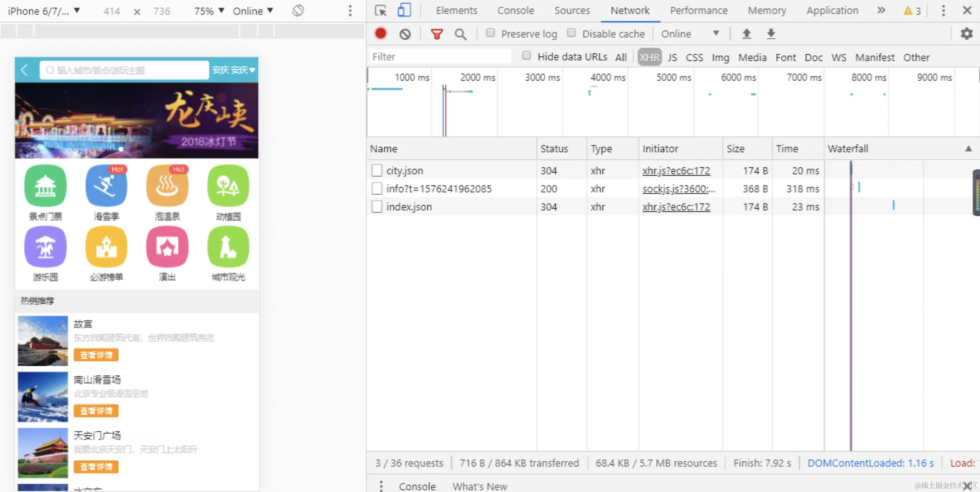Click the rotate device orientation icon

coord(298,11)
